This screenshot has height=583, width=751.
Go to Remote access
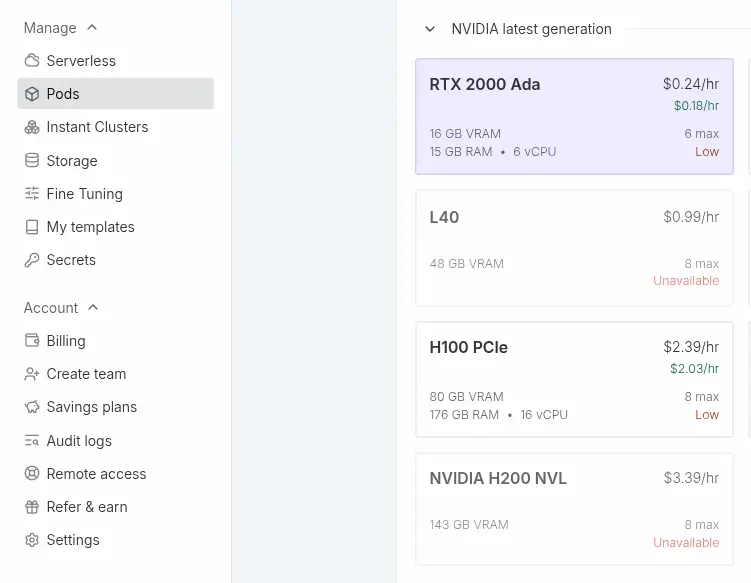click(x=96, y=474)
